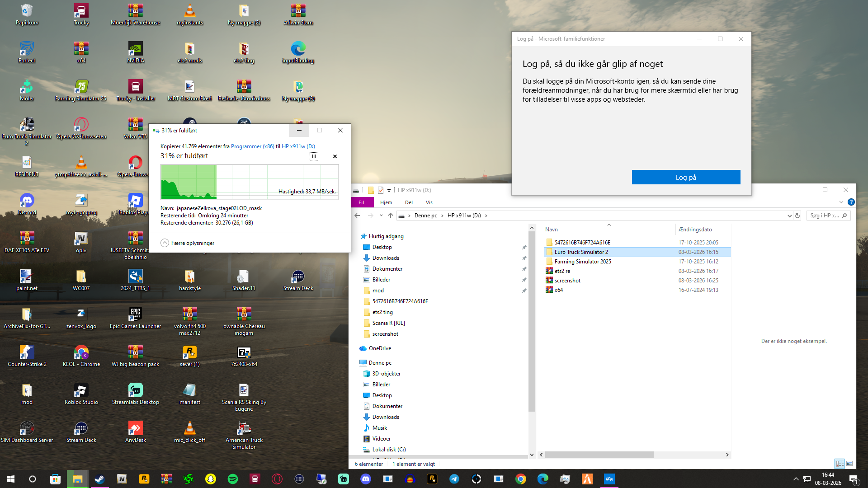The width and height of the screenshot is (868, 488).
Task: Select the ets2 re archive file
Action: 562,271
